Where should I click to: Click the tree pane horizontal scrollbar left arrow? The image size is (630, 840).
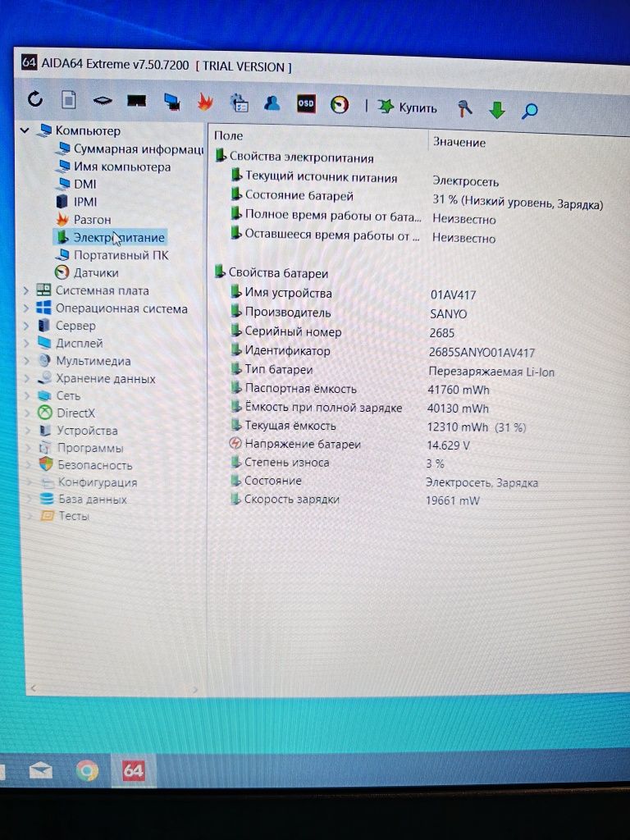33,688
